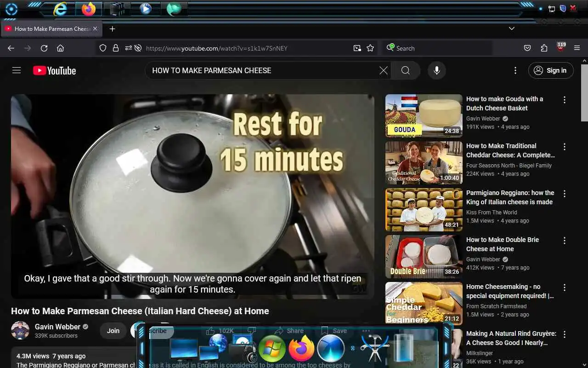Click the From Scratch Farmstead channel name
The image size is (588, 368).
497,306
